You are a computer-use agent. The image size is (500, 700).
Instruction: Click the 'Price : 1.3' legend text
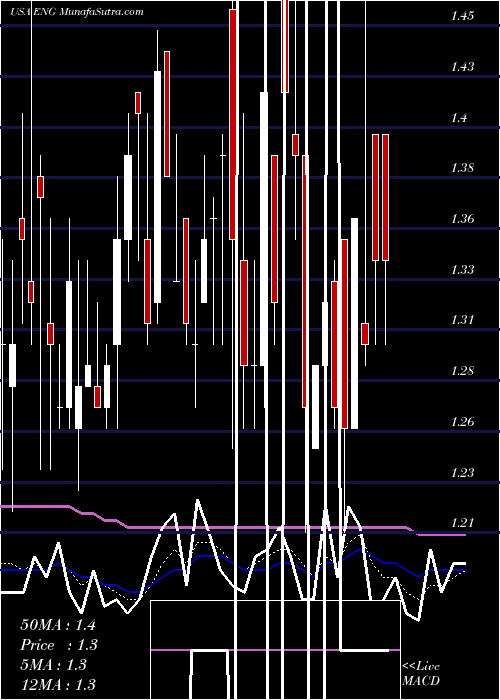[59, 645]
